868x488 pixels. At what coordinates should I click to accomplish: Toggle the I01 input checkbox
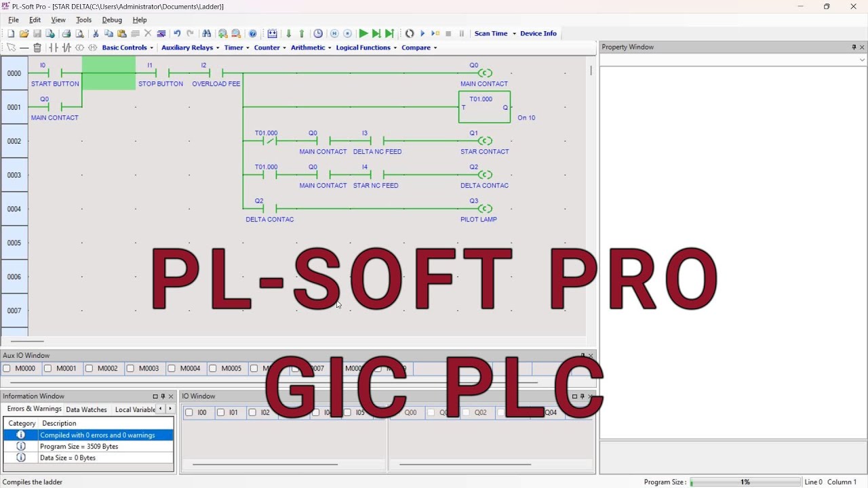point(221,412)
